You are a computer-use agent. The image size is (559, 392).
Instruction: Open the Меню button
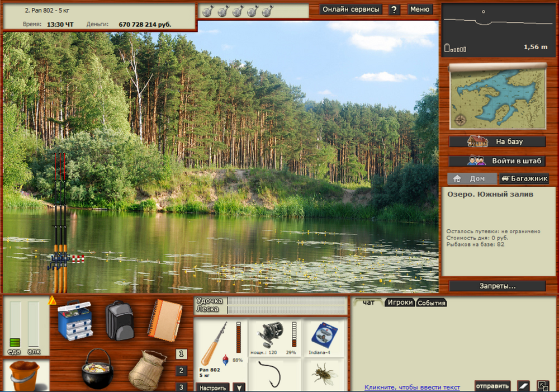point(420,10)
